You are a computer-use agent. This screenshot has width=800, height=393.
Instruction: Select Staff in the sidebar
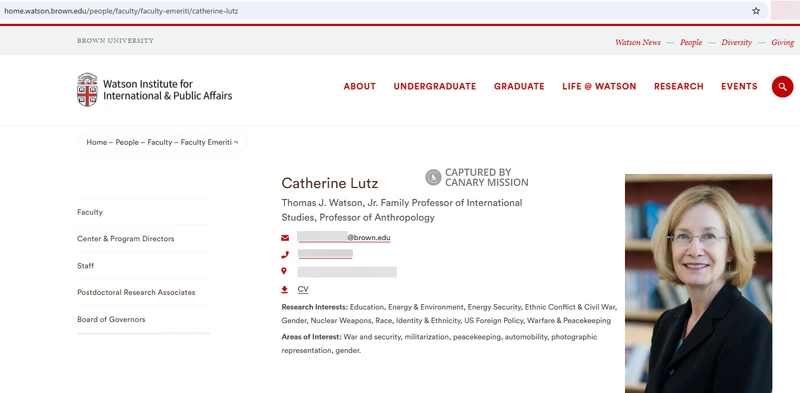(85, 266)
